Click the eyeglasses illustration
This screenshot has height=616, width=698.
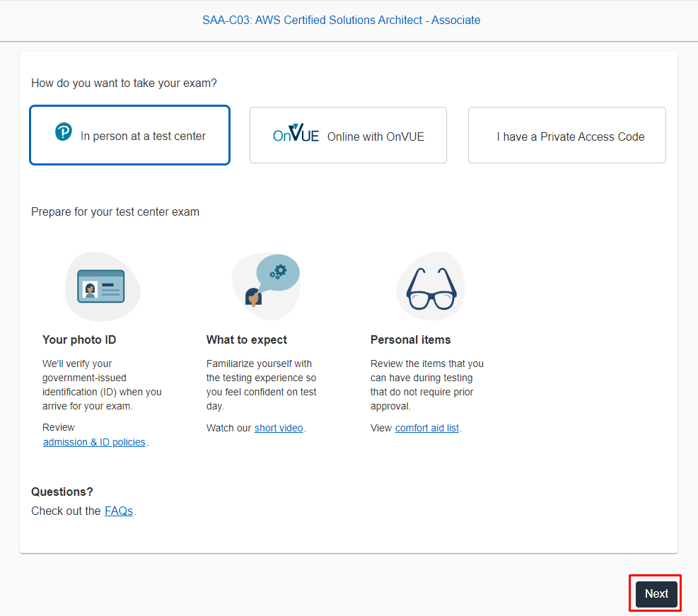(431, 288)
